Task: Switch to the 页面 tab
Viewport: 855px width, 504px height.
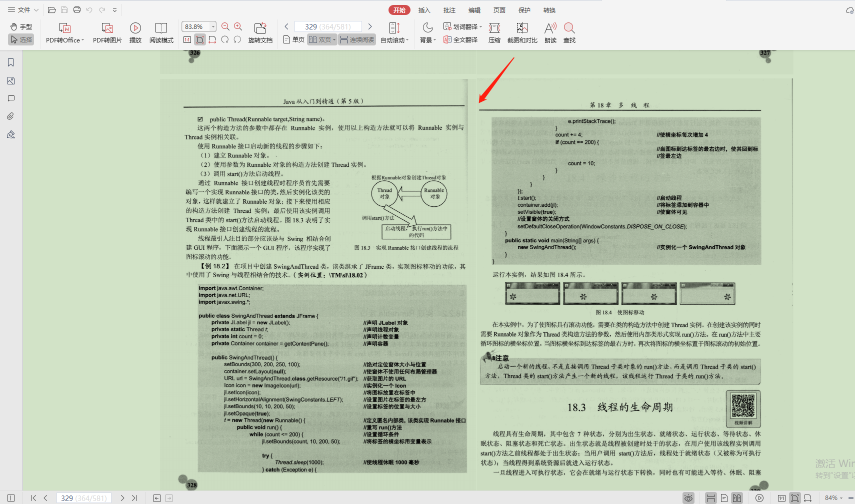Action: (499, 10)
